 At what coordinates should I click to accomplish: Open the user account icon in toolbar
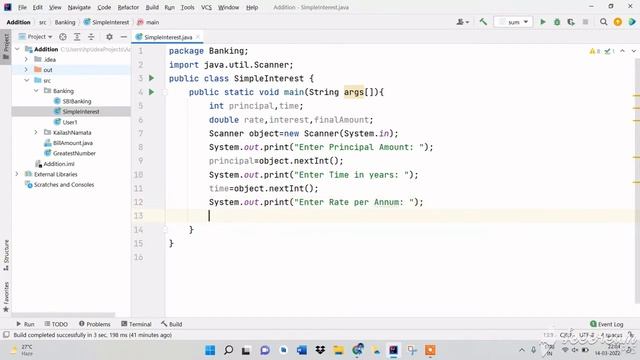point(462,22)
